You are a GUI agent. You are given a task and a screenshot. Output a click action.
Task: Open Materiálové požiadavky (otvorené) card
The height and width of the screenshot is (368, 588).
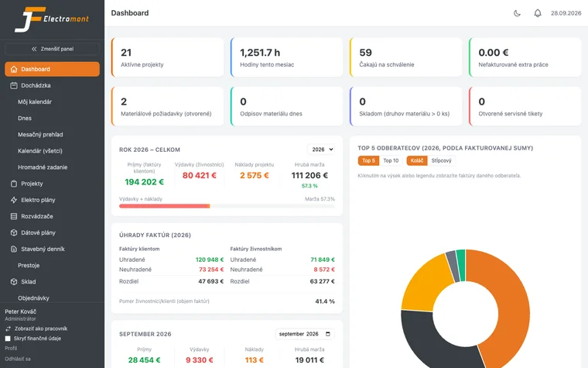[167, 106]
